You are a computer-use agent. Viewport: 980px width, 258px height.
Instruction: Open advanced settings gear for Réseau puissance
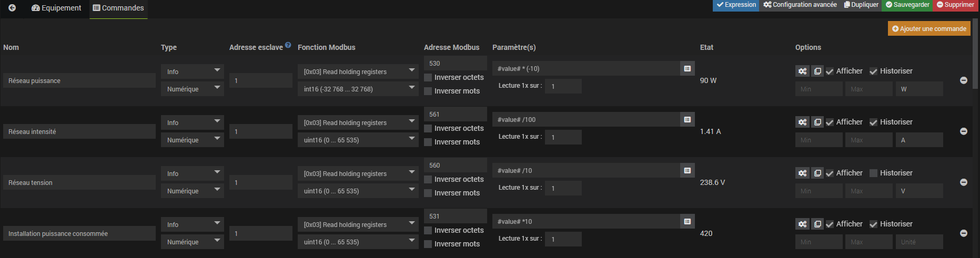tap(802, 71)
